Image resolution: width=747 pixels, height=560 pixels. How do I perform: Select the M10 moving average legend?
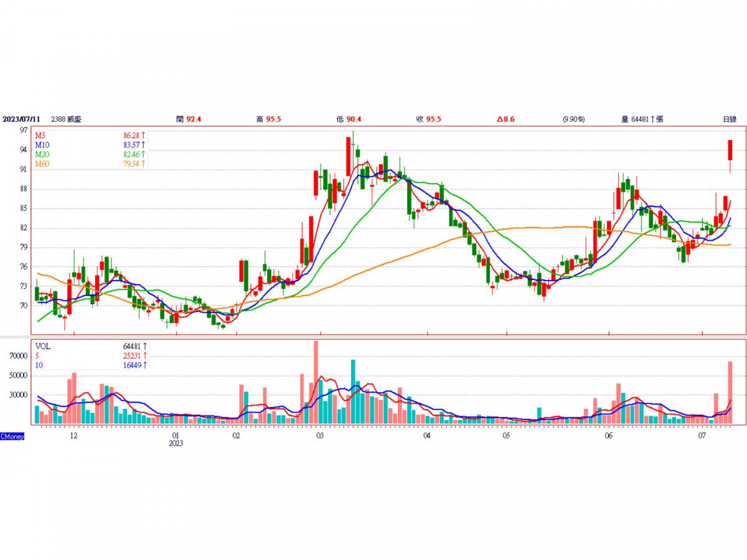click(x=42, y=144)
